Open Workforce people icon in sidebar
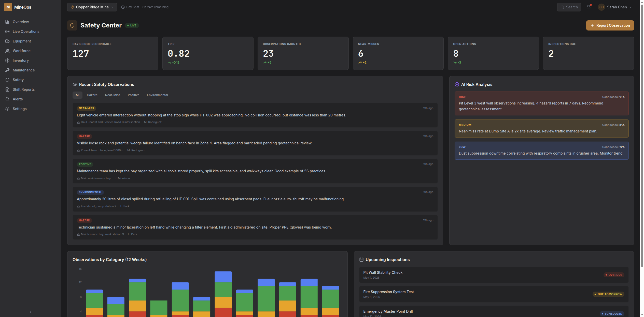Screen dimensions: 644x317 7,51
